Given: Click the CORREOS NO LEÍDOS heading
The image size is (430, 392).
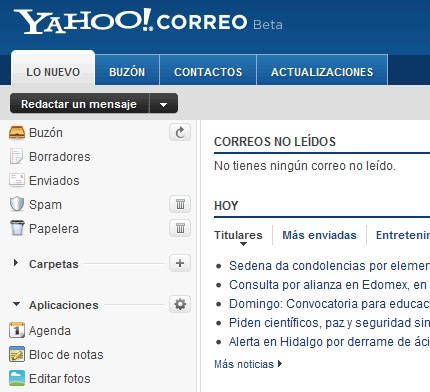Looking at the screenshot, I should tap(275, 142).
